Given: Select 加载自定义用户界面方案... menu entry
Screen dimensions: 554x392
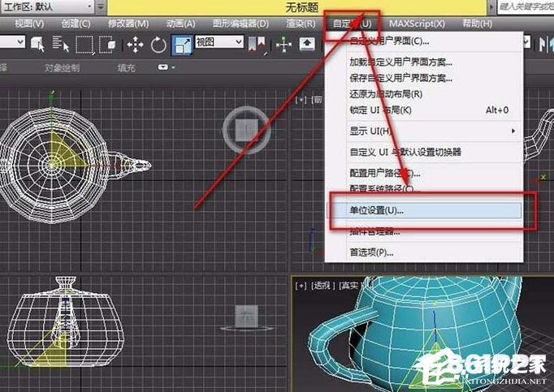Looking at the screenshot, I should tap(424, 62).
